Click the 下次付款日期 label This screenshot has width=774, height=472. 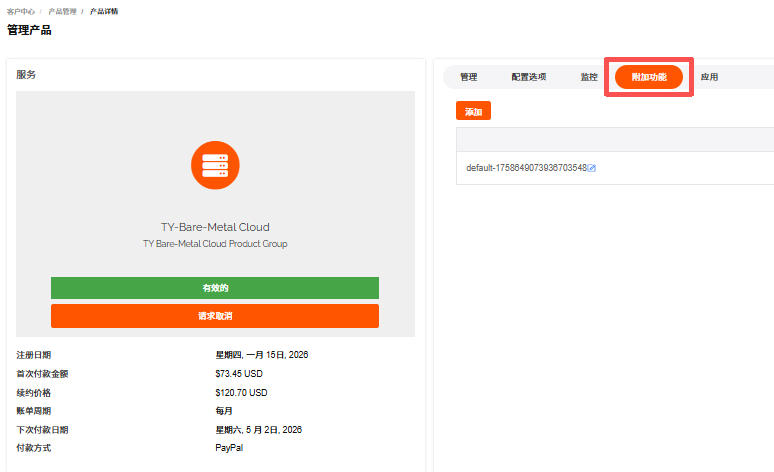(42, 430)
